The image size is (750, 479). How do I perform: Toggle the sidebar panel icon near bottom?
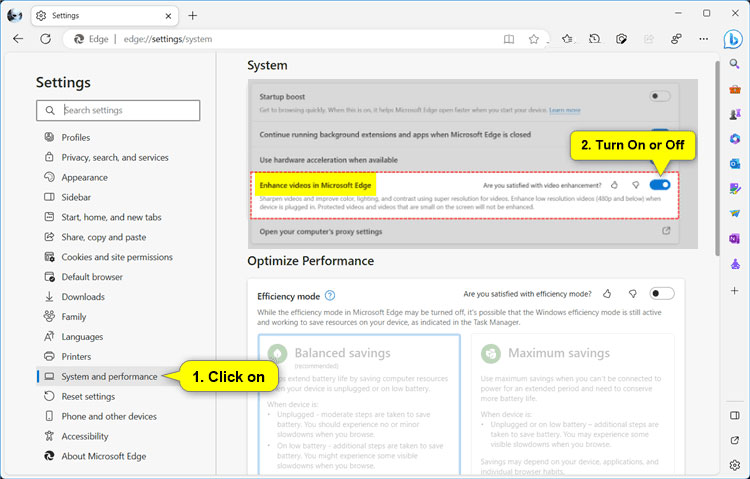[x=735, y=415]
